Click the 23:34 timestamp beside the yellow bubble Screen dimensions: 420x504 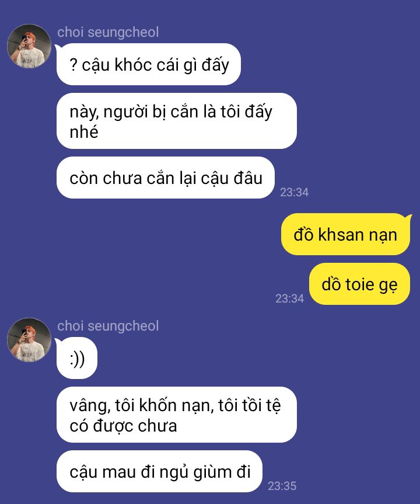pos(289,298)
